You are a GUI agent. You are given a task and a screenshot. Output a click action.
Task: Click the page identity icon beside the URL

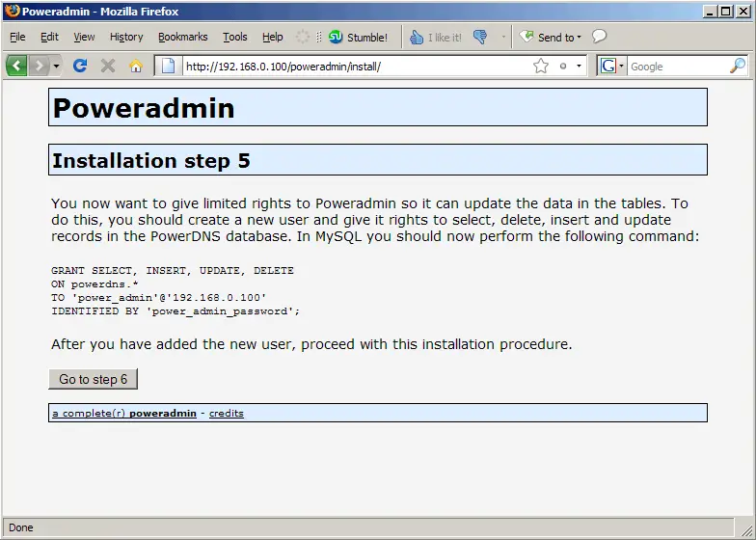pyautogui.click(x=168, y=66)
